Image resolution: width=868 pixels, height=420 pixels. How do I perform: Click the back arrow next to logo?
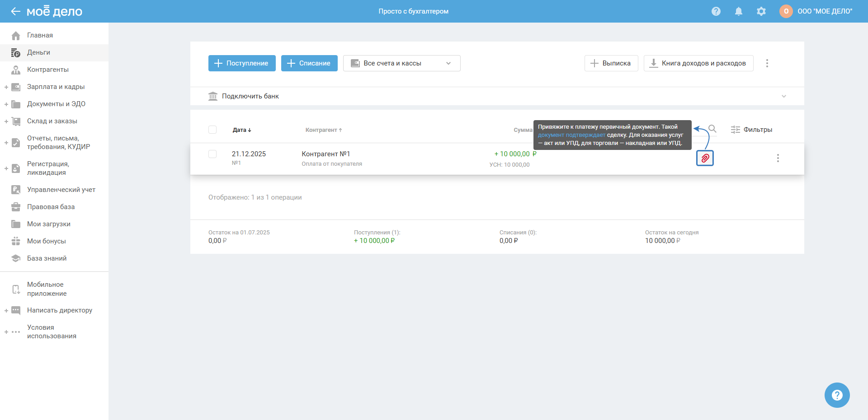(x=16, y=11)
